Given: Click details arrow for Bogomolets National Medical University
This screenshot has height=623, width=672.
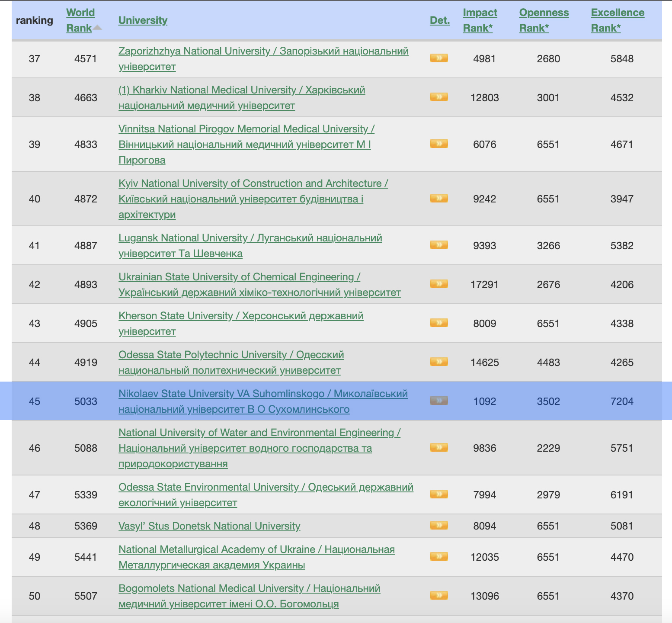Looking at the screenshot, I should click(438, 595).
